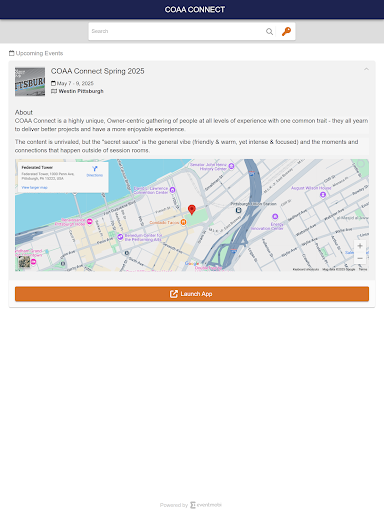The width and height of the screenshot is (384, 512).
Task: Click the Upcoming Events heading
Action: (x=39, y=53)
